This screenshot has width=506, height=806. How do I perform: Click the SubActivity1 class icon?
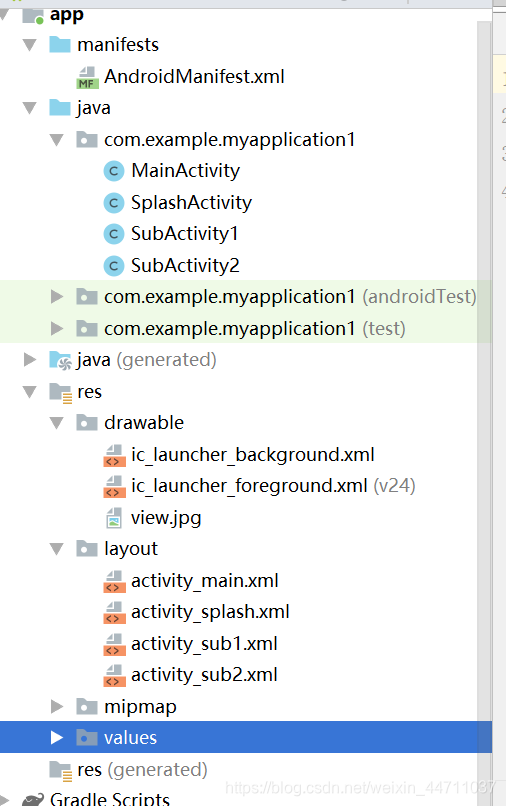(114, 234)
